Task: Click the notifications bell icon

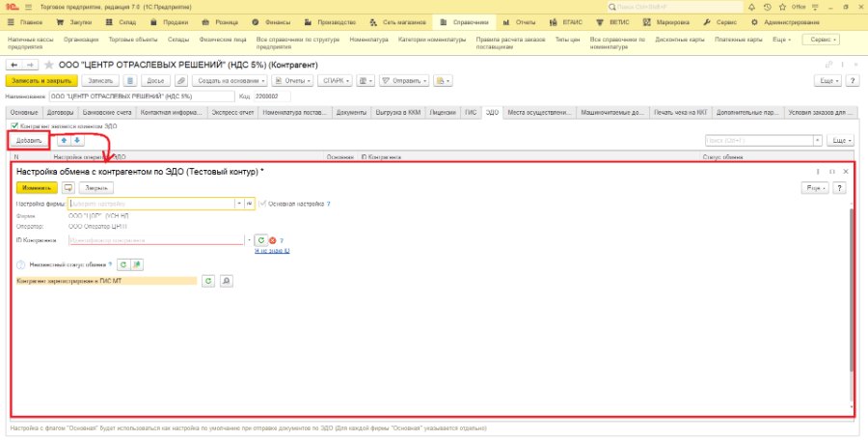Action: (751, 7)
